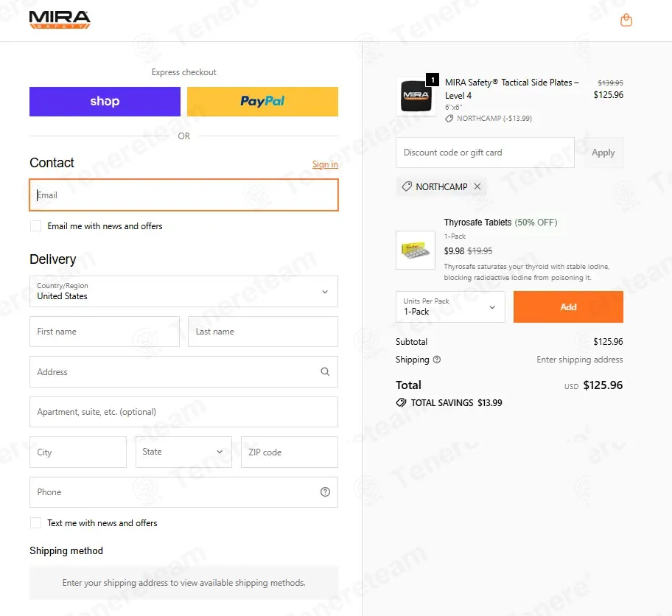The width and height of the screenshot is (672, 616).
Task: Click the Apartment, suite field
Action: [184, 412]
